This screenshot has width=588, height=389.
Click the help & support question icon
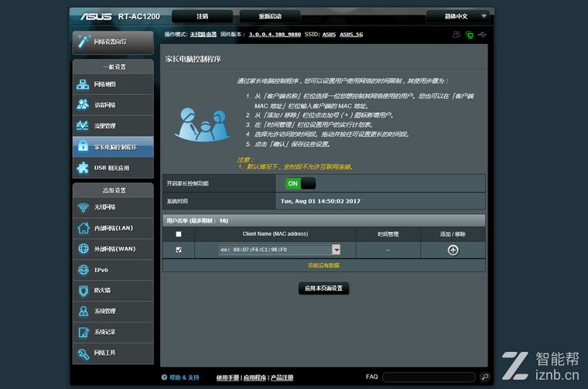[x=164, y=377]
